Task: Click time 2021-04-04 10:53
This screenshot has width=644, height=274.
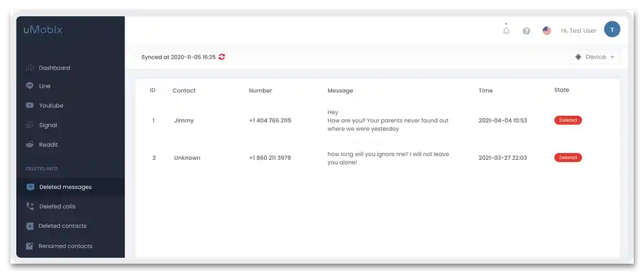Action: coord(503,121)
